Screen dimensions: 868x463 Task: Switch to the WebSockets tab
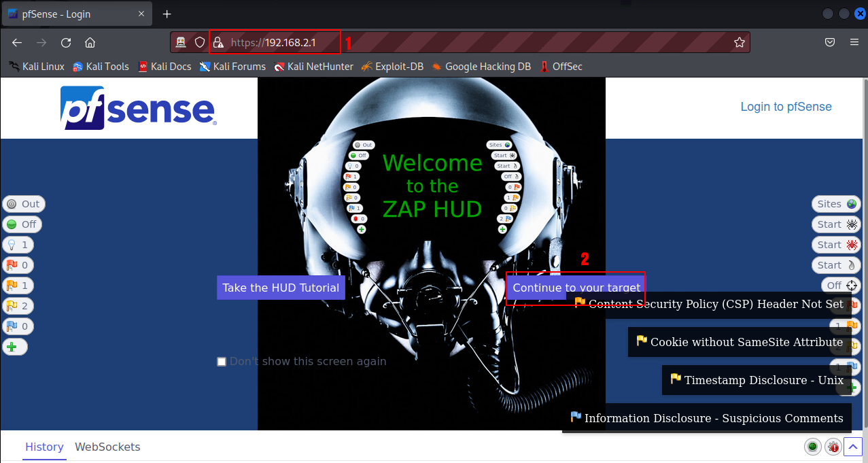107,447
